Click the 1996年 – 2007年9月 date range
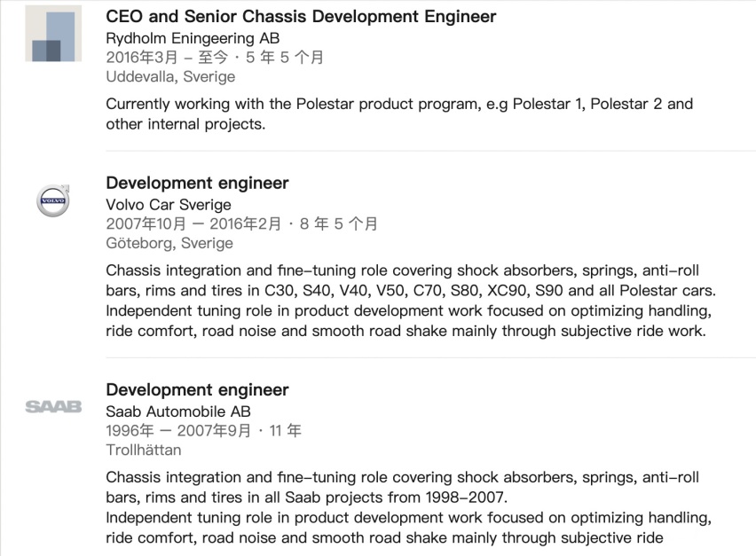 [178, 430]
